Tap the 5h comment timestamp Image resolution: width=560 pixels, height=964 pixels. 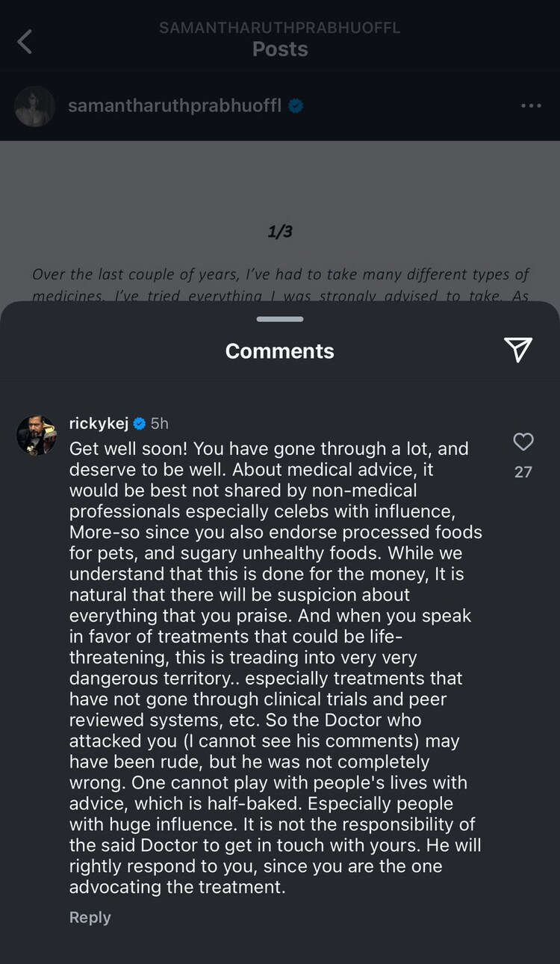[159, 424]
